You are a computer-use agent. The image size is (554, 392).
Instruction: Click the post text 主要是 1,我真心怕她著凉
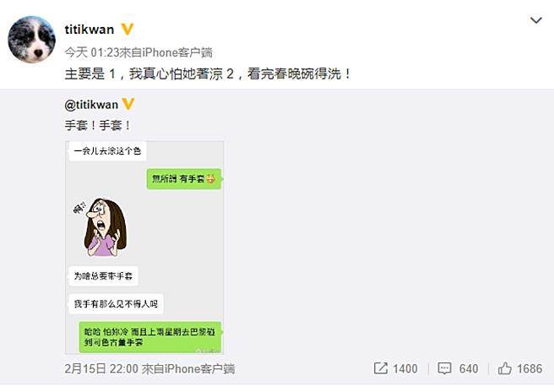(144, 73)
